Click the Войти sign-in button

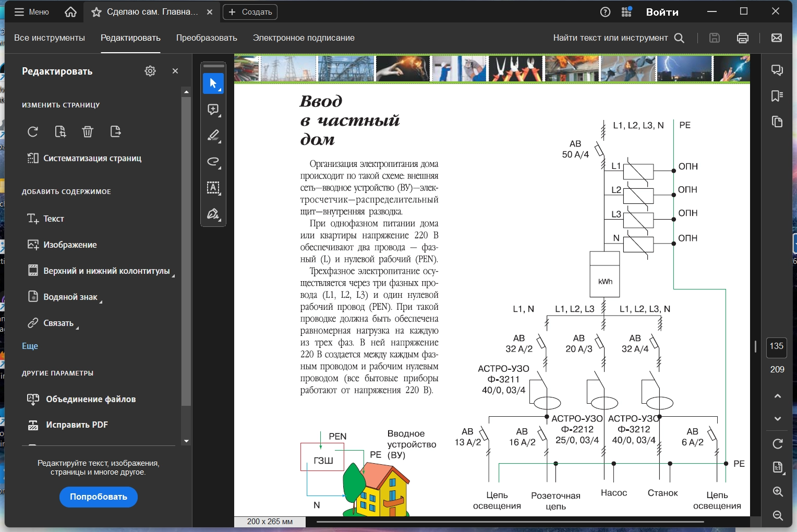(x=662, y=12)
